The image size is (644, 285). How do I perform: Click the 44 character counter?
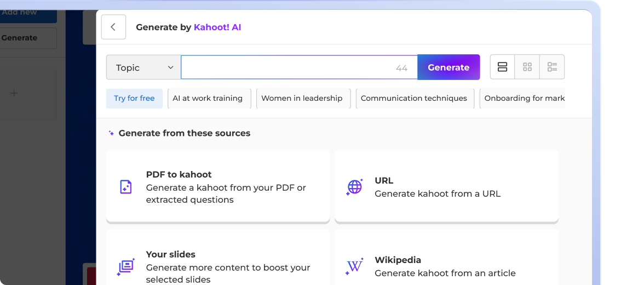[402, 69]
